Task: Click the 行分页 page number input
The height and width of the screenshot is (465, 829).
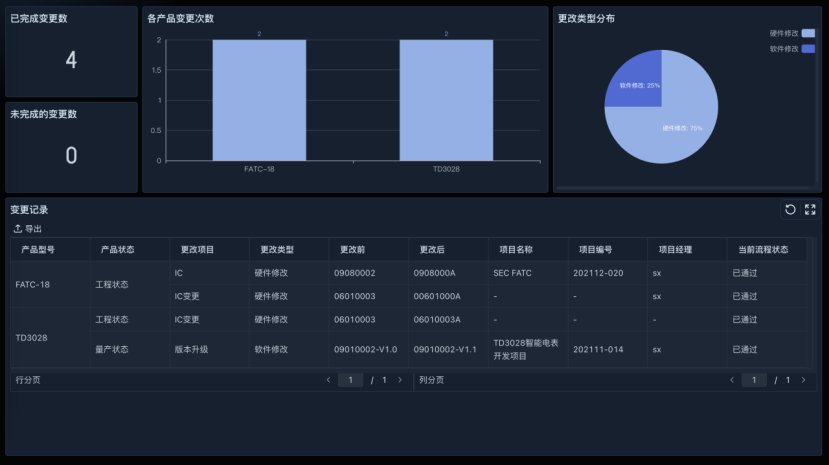Action: [350, 380]
